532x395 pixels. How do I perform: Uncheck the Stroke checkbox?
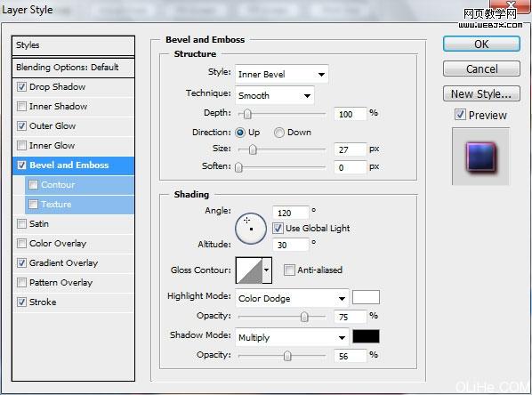pyautogui.click(x=21, y=302)
